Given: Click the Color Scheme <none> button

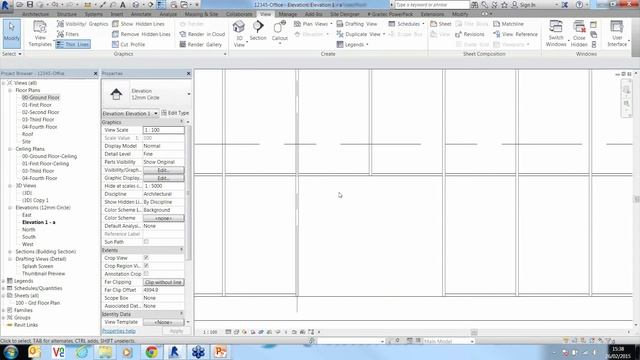Looking at the screenshot, I should [x=163, y=218].
